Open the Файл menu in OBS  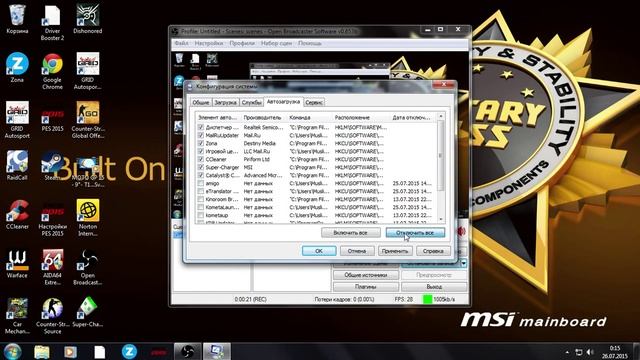coord(181,43)
